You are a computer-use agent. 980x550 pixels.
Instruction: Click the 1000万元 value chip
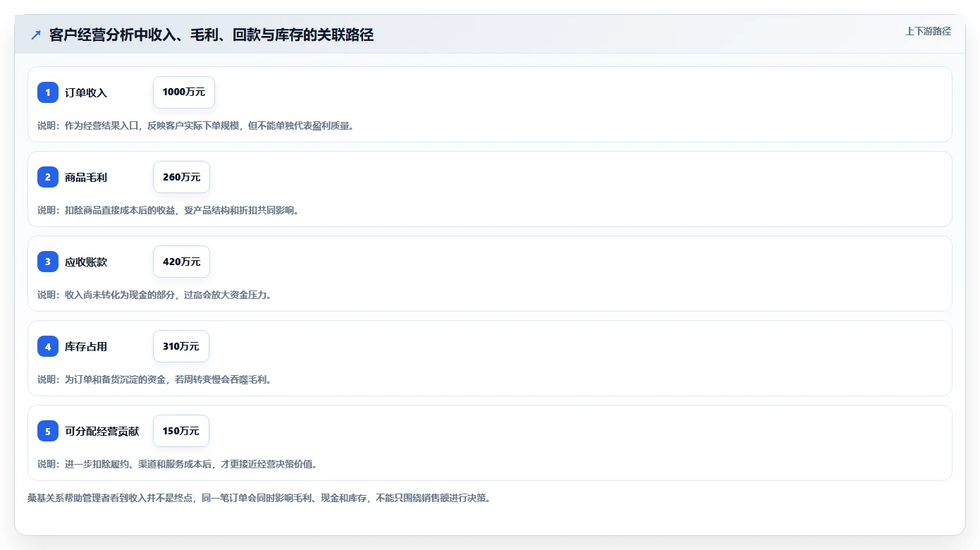click(x=184, y=92)
